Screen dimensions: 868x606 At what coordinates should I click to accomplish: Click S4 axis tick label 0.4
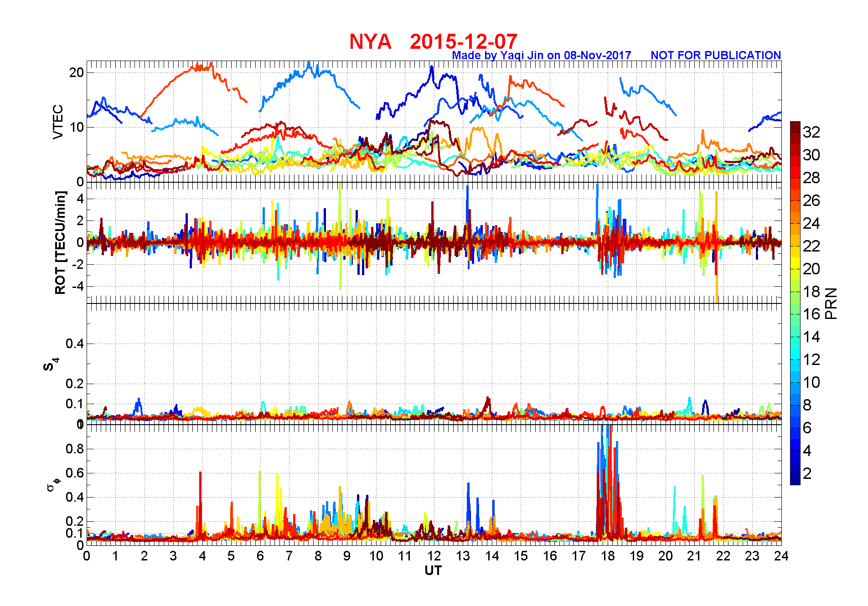[x=75, y=344]
